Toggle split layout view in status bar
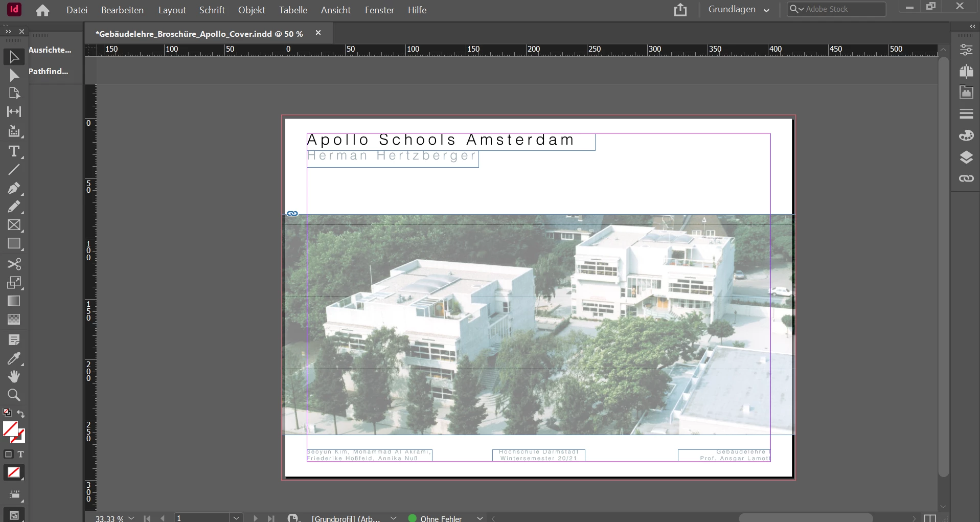This screenshot has height=522, width=980. coord(930,518)
